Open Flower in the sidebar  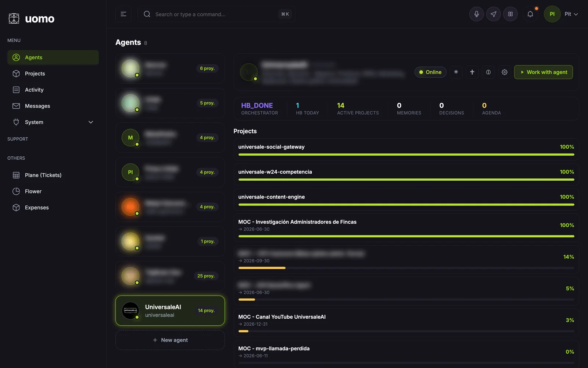click(53, 191)
